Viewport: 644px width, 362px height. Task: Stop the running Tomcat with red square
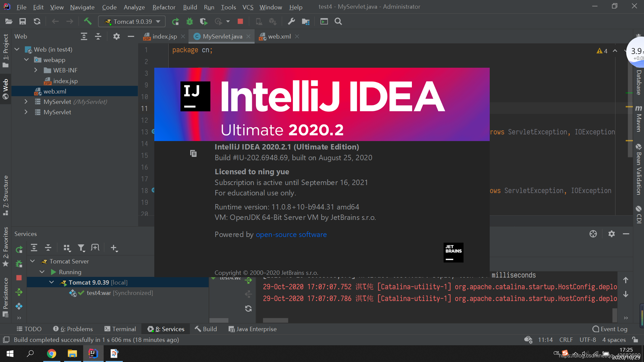[240, 21]
